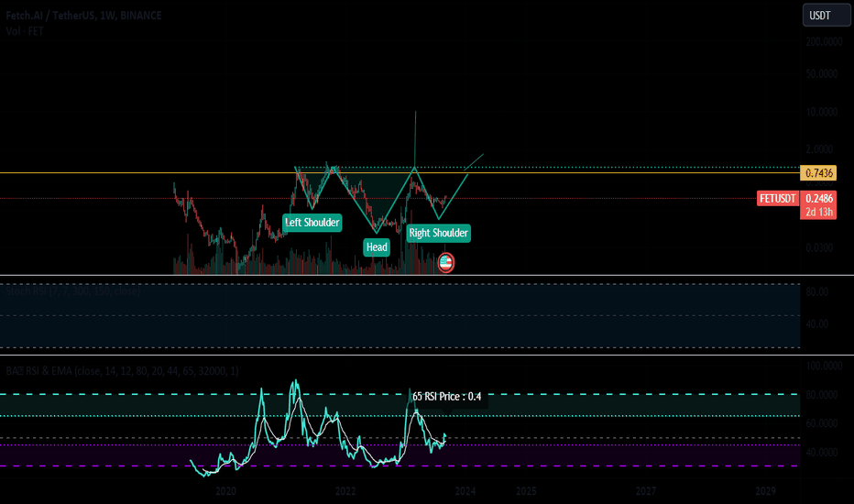Click the FETUSDT symbol price tag

click(x=778, y=198)
